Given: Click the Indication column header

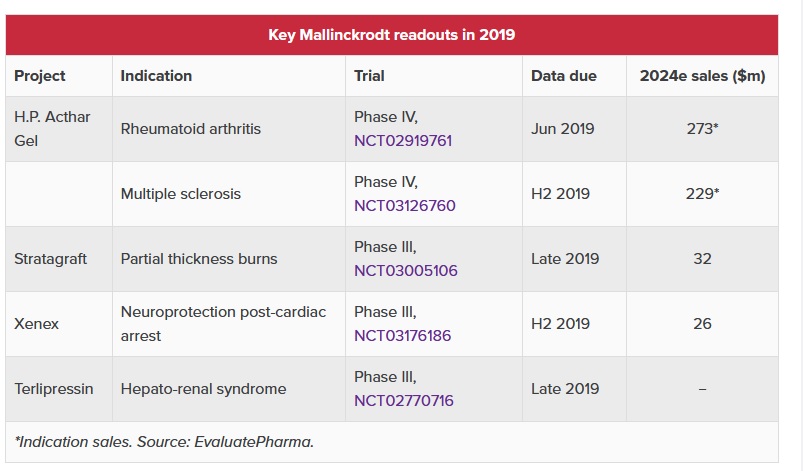Looking at the screenshot, I should coord(156,76).
